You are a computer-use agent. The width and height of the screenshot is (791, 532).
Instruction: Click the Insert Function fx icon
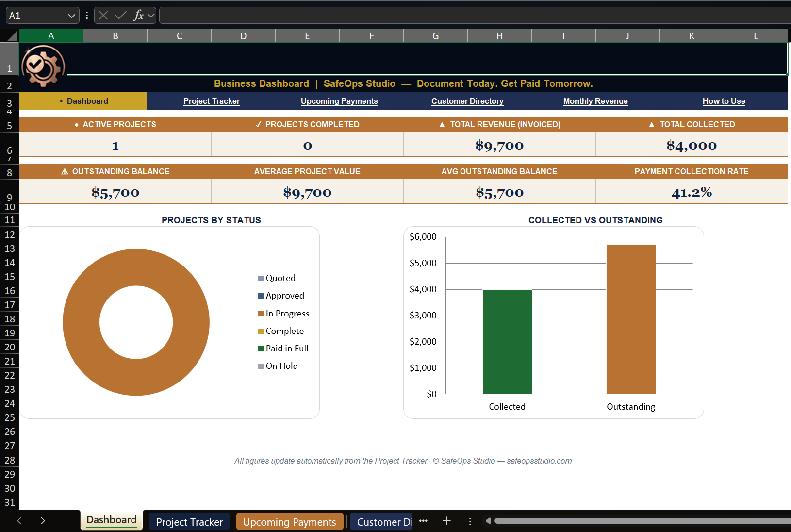138,16
